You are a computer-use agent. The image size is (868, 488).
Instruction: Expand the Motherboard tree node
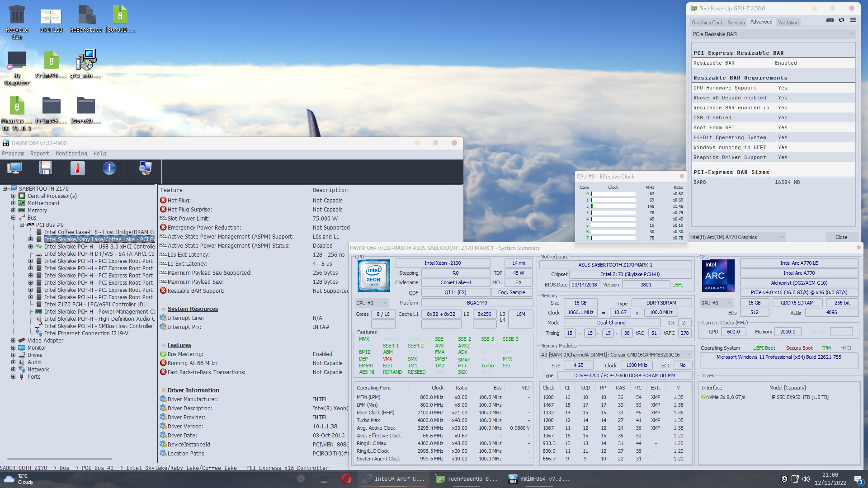tap(13, 203)
